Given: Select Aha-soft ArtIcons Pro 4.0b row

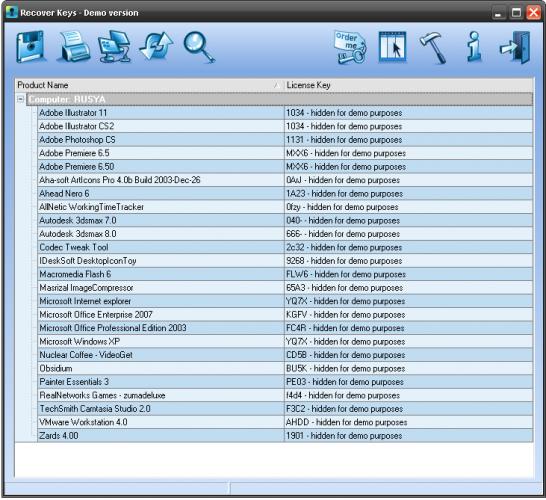Looking at the screenshot, I should tap(285, 180).
